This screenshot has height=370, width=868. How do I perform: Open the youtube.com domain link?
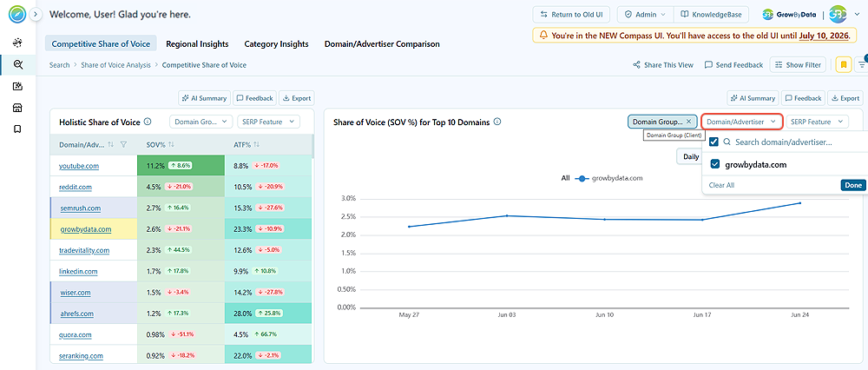point(79,166)
